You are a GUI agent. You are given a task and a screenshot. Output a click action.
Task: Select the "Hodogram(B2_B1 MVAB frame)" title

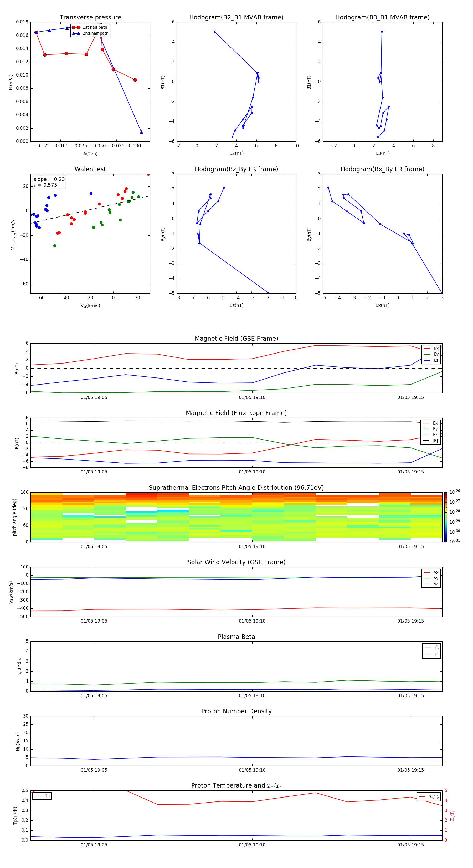pyautogui.click(x=236, y=18)
